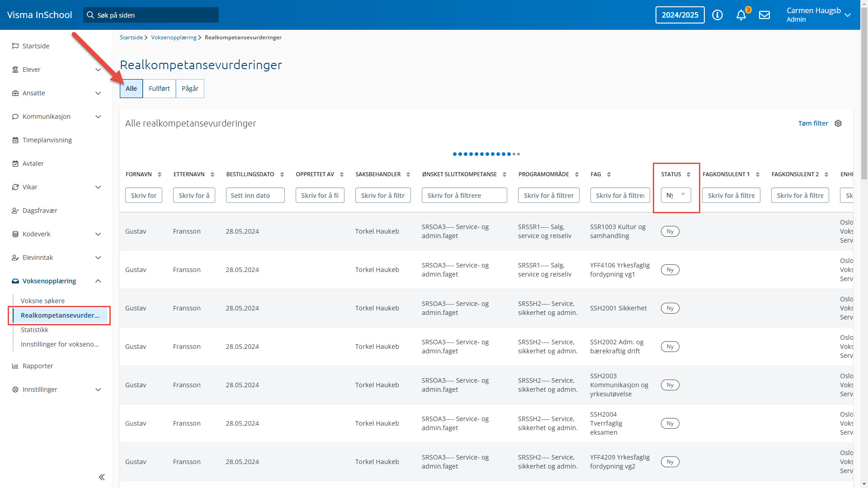The width and height of the screenshot is (868, 488).
Task: Focus the FORNAVN filter field
Action: point(144,195)
